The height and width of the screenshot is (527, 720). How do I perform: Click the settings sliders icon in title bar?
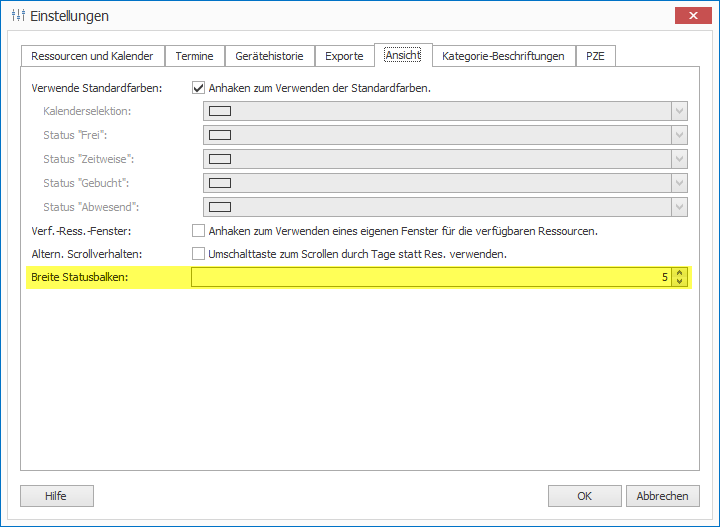(x=17, y=16)
